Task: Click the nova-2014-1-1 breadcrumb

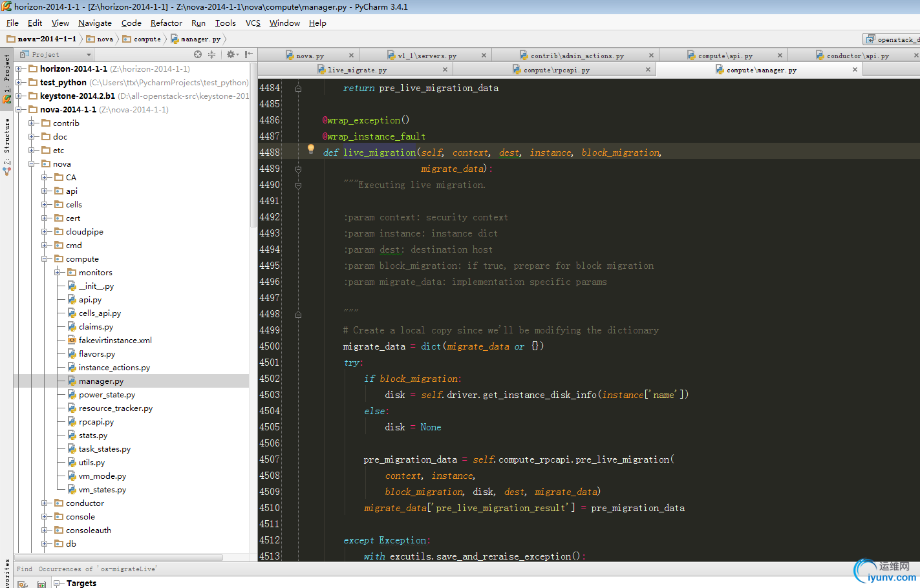Action: coord(41,39)
